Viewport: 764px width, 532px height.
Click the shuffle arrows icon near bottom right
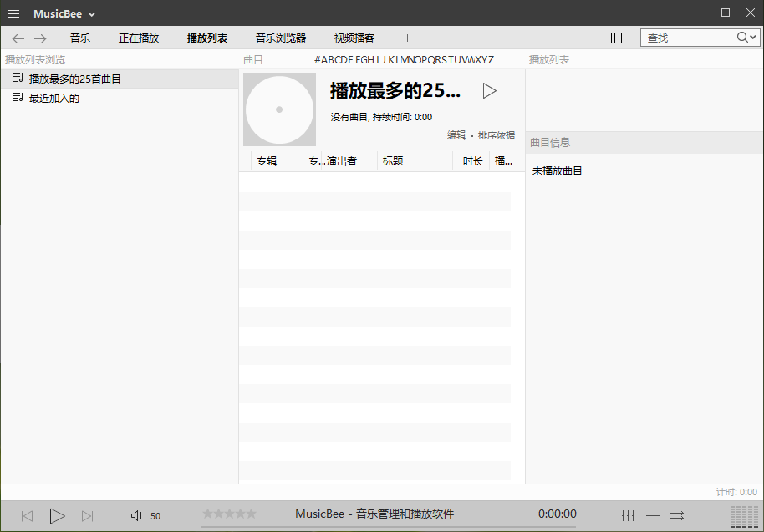(677, 515)
